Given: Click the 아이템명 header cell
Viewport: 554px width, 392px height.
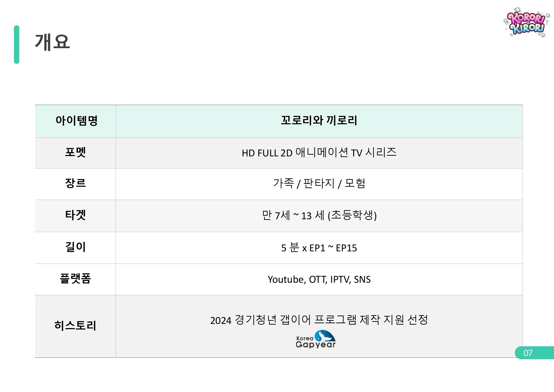Looking at the screenshot, I should point(75,121).
